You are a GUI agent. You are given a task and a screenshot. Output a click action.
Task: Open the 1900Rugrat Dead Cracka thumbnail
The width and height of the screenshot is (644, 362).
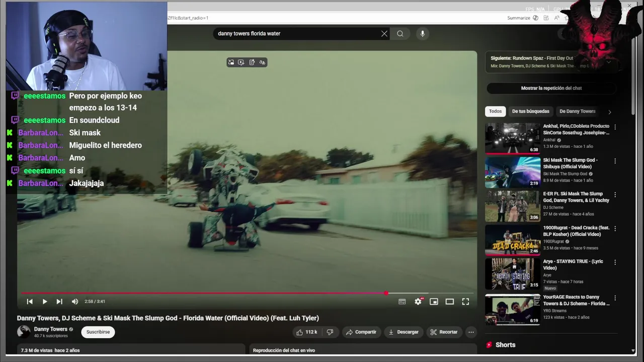[512, 240]
